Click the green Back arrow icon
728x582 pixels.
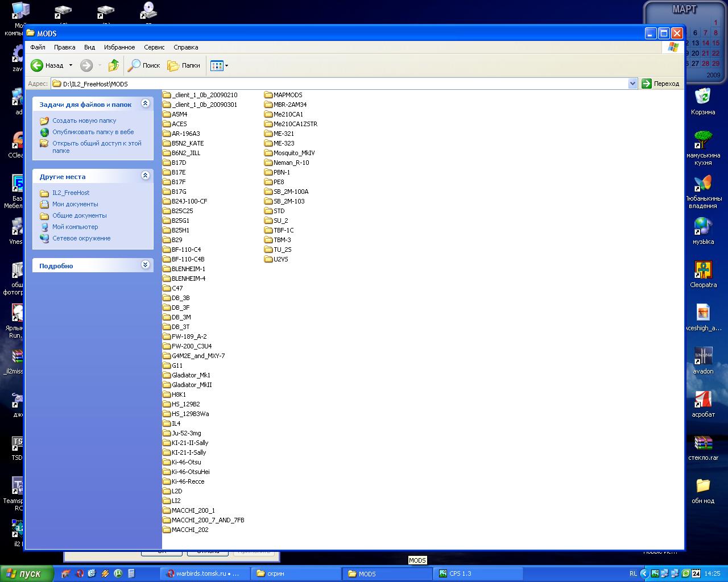point(38,65)
